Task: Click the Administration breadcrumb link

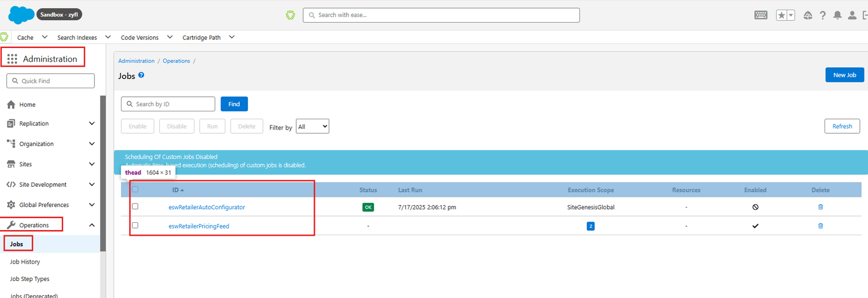Action: [136, 61]
